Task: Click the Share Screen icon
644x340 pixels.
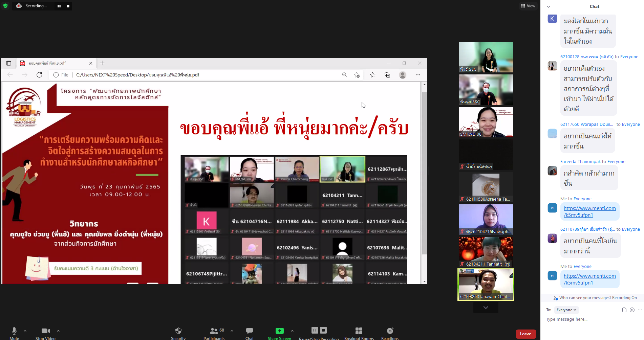Action: pos(279,331)
